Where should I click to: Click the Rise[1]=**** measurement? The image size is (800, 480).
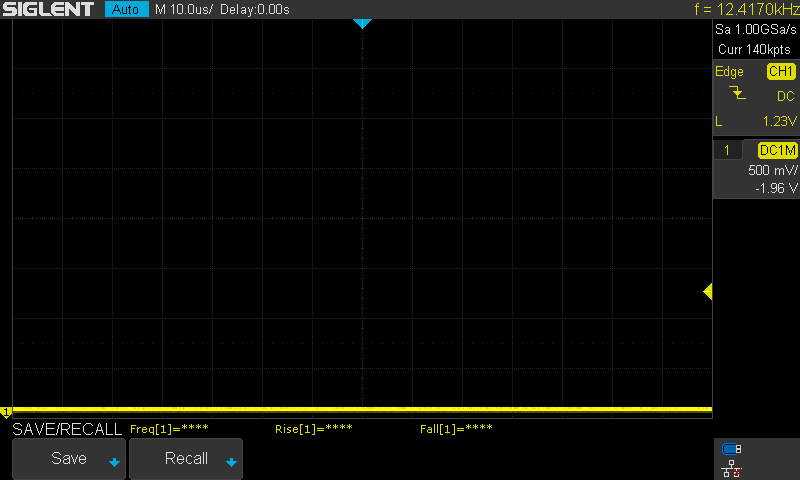[x=314, y=429]
